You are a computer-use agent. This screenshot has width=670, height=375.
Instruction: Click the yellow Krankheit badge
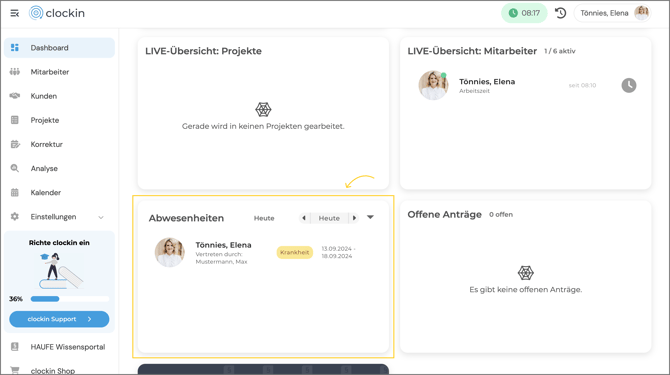coord(294,252)
